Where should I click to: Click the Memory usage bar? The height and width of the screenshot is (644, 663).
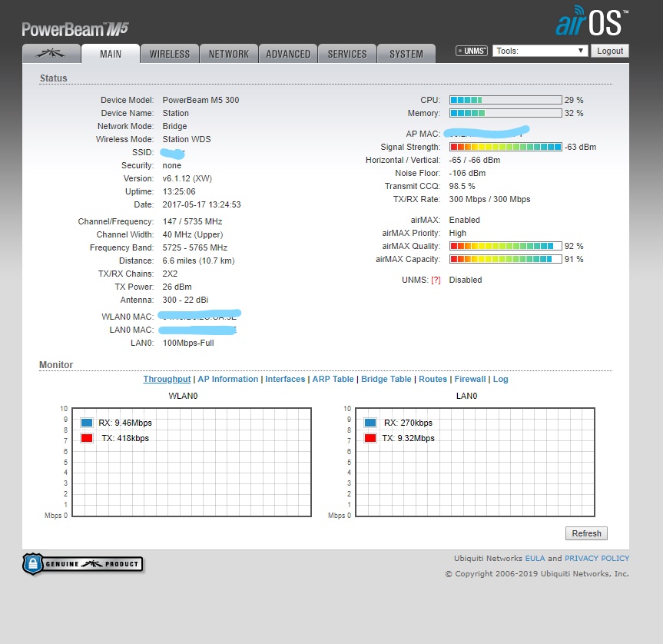point(506,113)
